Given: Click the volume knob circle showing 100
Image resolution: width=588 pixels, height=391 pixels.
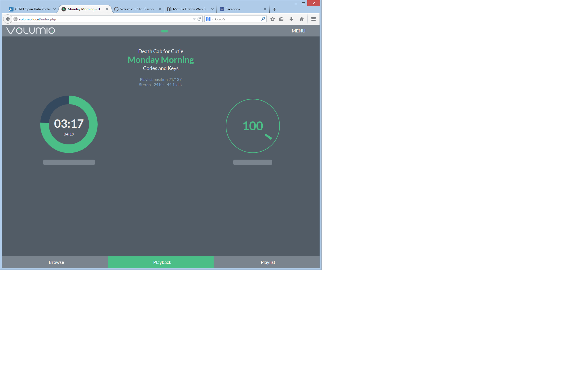Looking at the screenshot, I should (x=252, y=126).
